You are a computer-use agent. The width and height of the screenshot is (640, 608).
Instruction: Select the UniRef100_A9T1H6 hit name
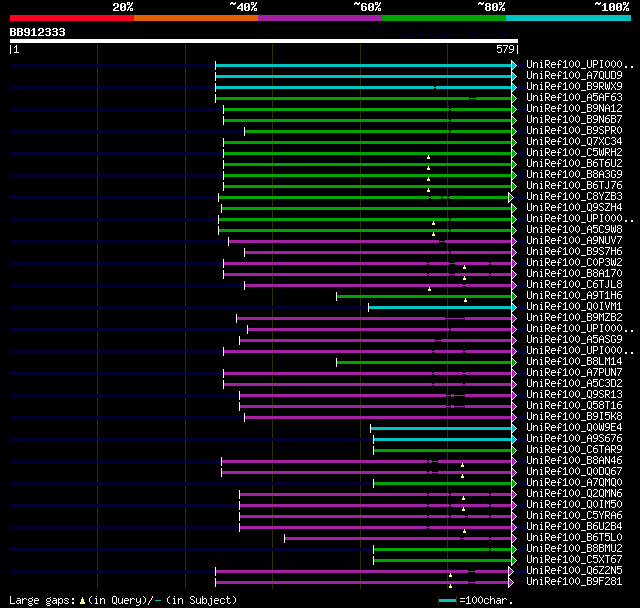tap(574, 296)
